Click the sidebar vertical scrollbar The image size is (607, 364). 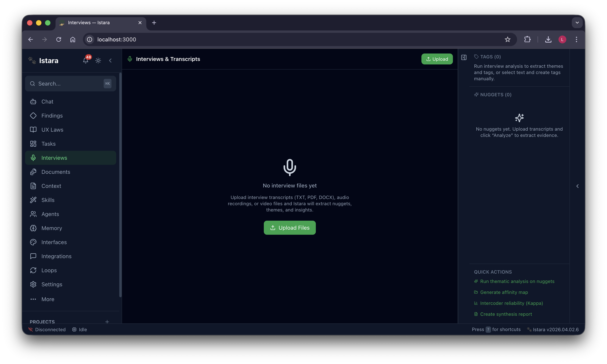coord(120,184)
